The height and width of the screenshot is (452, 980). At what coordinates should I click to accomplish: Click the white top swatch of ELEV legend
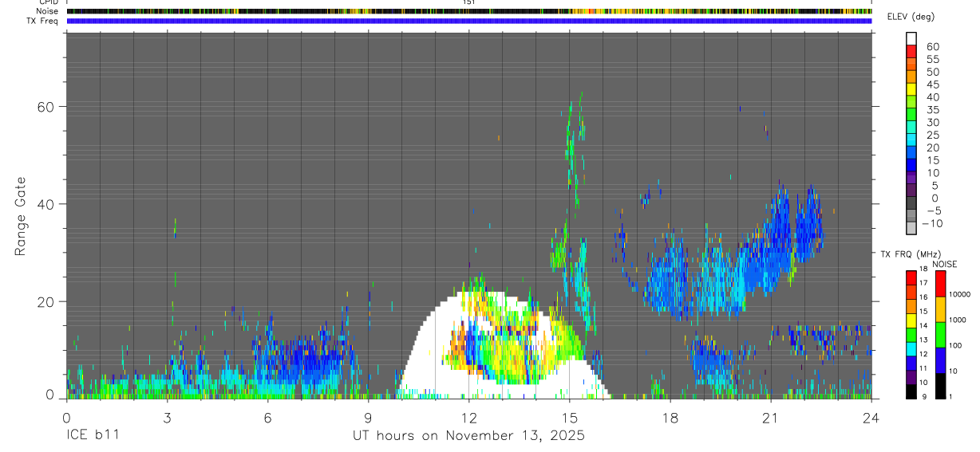(911, 39)
